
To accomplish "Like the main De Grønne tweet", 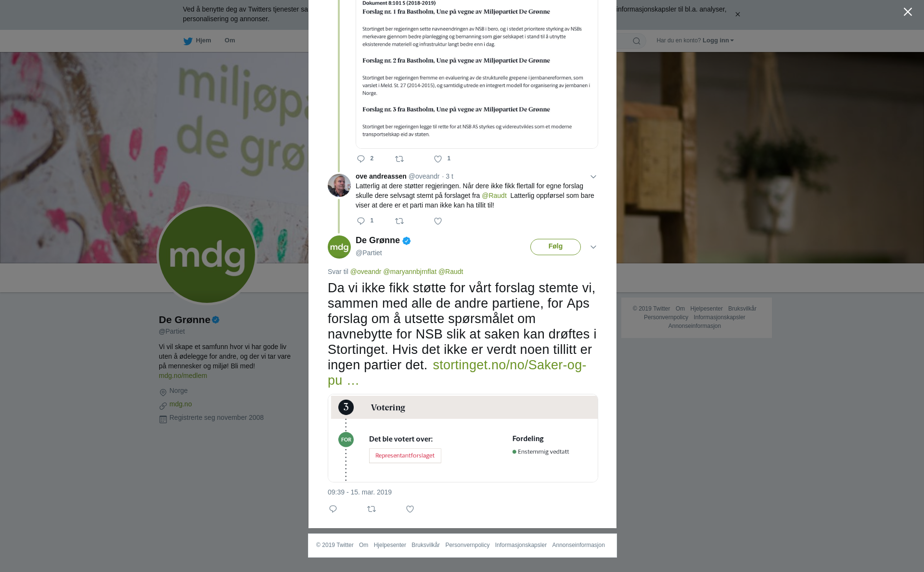I will pos(410,509).
